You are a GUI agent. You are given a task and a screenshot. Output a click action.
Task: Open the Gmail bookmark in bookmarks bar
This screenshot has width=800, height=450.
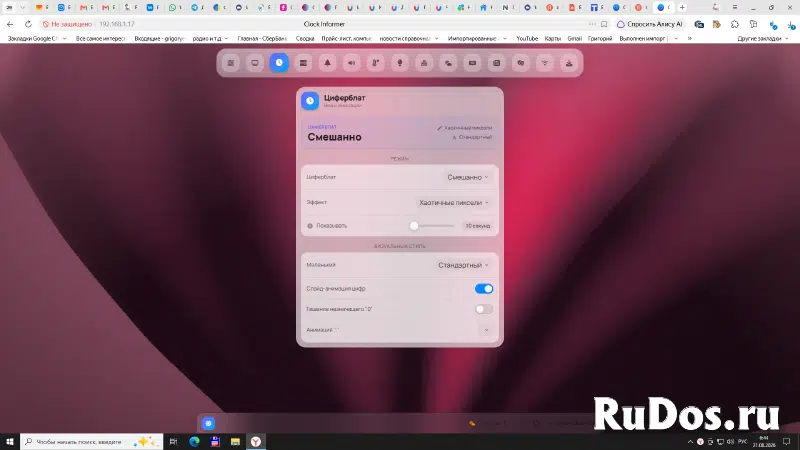(x=574, y=38)
